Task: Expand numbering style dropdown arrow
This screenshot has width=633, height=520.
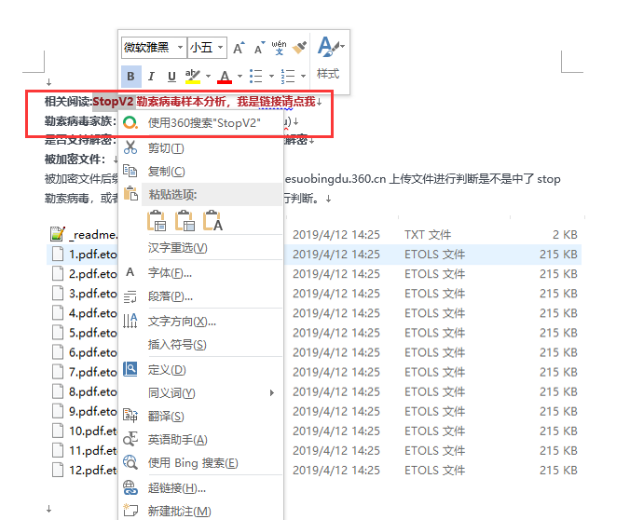Action: [303, 76]
